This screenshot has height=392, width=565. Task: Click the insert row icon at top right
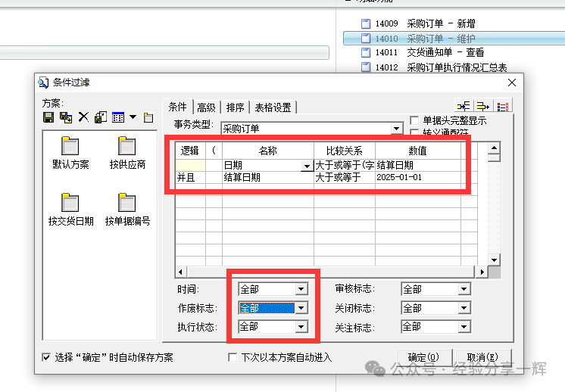pyautogui.click(x=464, y=106)
